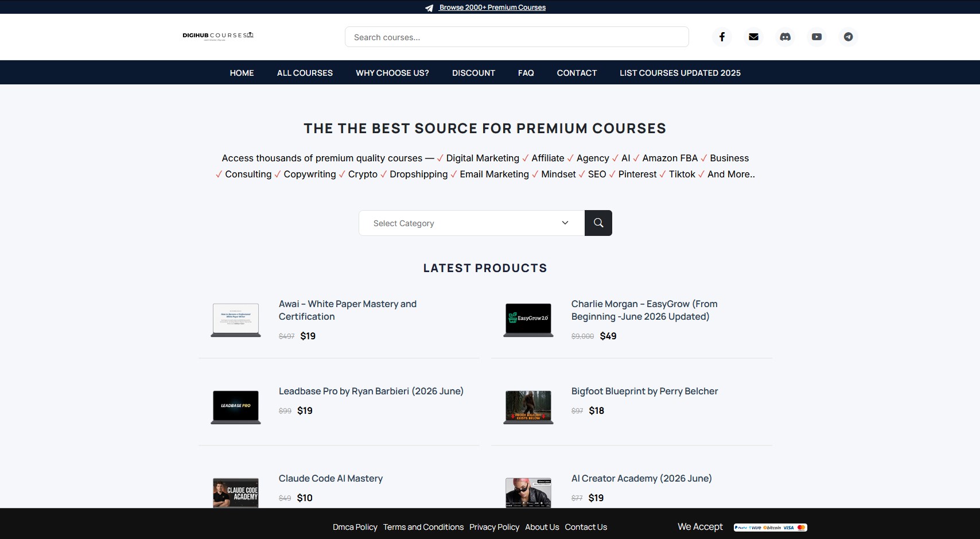980x539 pixels.
Task: Click the payment methods badge in footer
Action: (x=771, y=528)
